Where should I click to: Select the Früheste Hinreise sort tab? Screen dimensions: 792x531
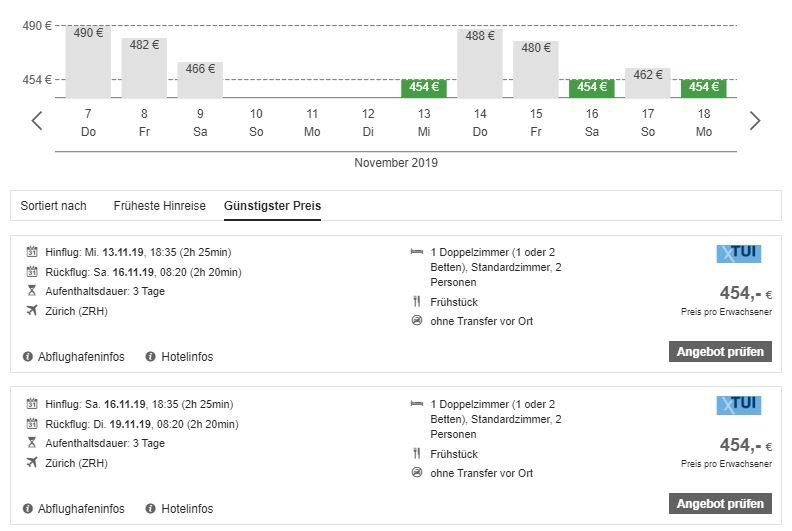click(159, 206)
